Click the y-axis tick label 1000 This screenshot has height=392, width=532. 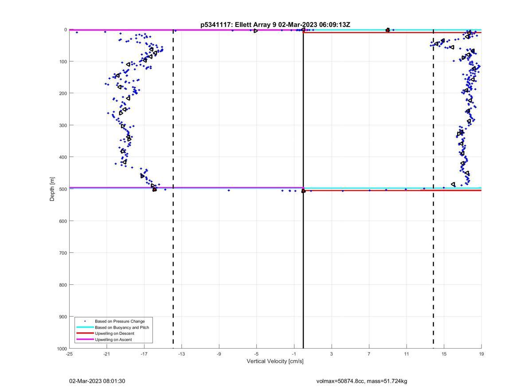[x=62, y=349]
